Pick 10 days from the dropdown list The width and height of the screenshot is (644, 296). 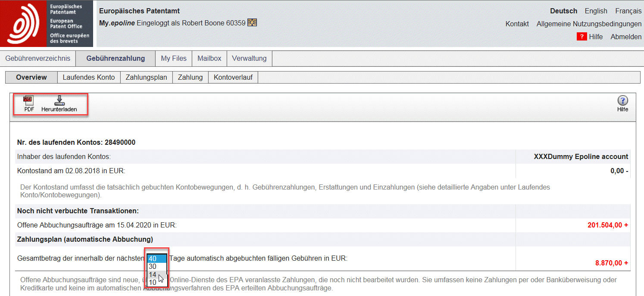pos(153,282)
